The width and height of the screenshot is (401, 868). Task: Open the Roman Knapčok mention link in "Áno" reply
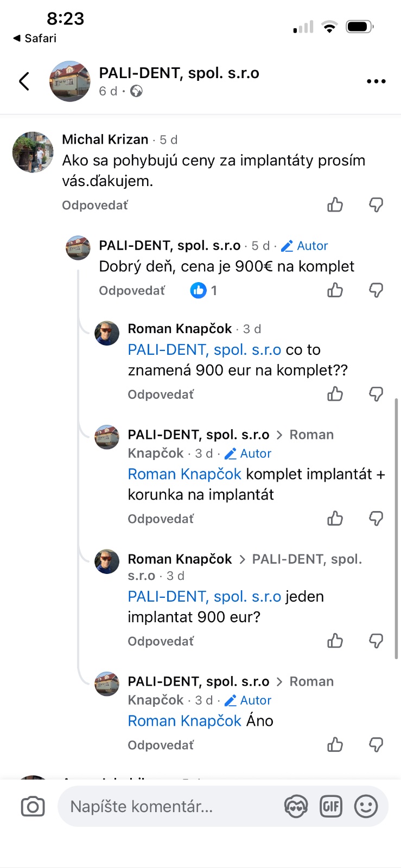pyautogui.click(x=184, y=721)
